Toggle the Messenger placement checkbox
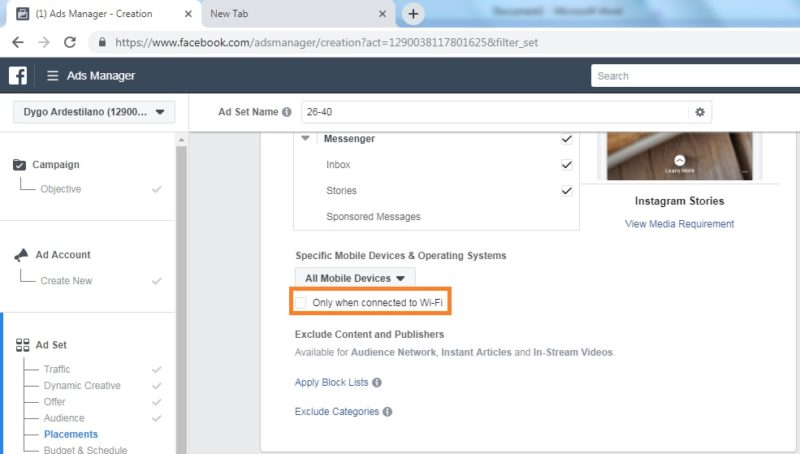 click(566, 139)
